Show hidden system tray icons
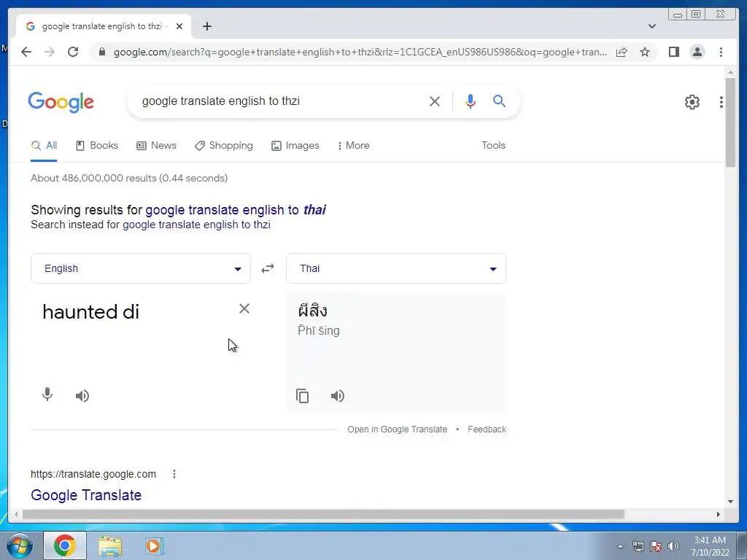Image resolution: width=747 pixels, height=560 pixels. [x=620, y=546]
